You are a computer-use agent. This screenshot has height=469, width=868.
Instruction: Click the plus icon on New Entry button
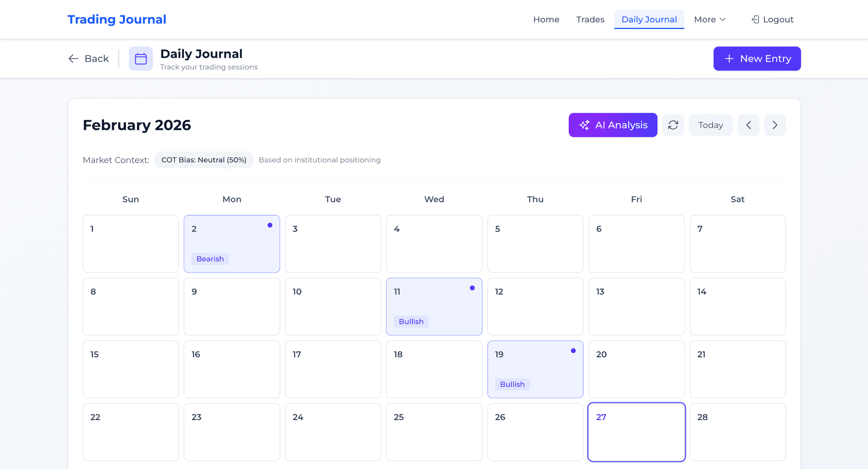point(728,58)
